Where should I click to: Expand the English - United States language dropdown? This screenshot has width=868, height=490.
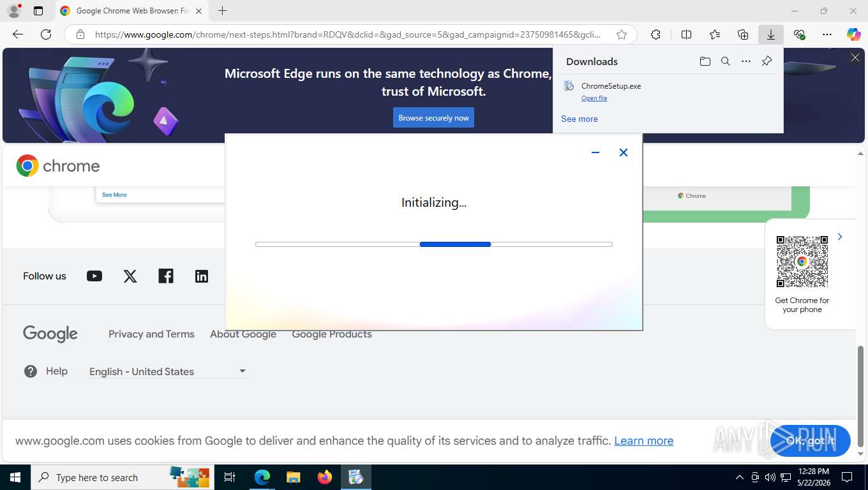tap(168, 371)
